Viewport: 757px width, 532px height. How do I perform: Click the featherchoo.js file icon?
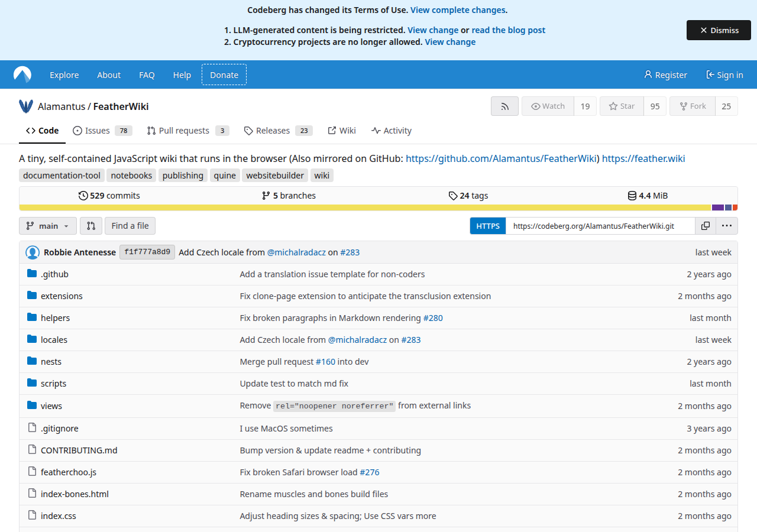[32, 472]
